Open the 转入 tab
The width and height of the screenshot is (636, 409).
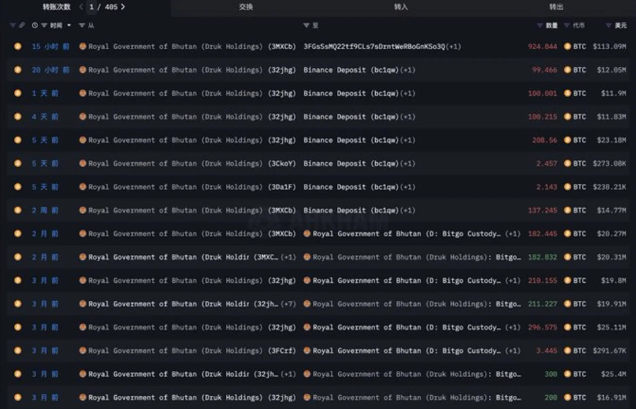tap(401, 7)
